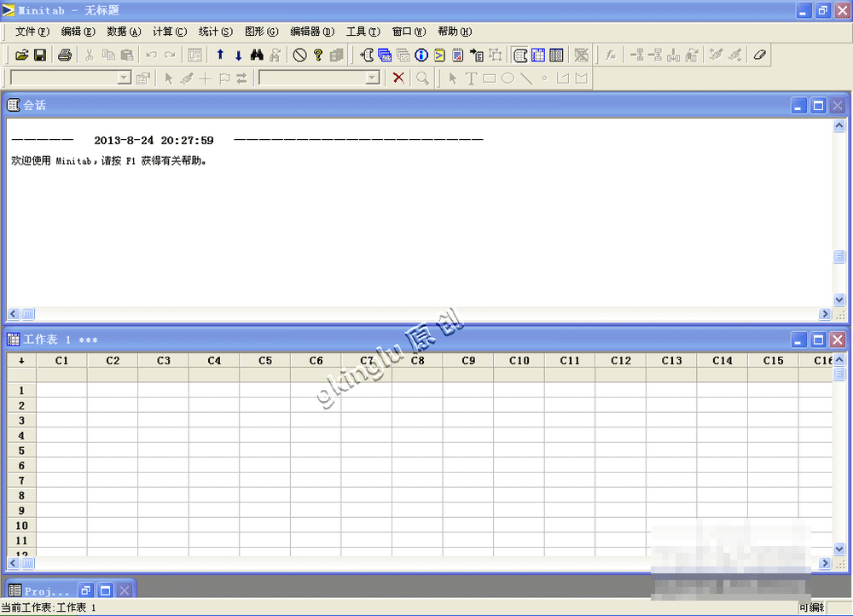This screenshot has height=616, width=853.
Task: Open the 计算(C) menu
Action: coord(170,32)
